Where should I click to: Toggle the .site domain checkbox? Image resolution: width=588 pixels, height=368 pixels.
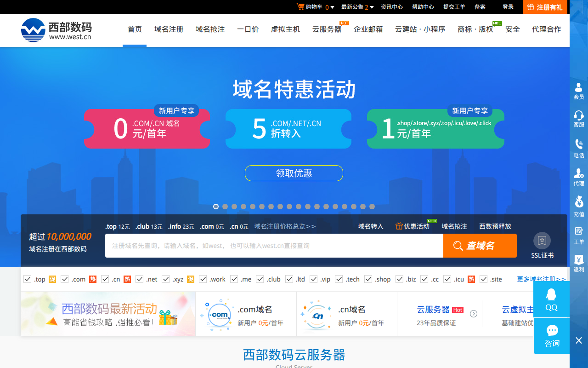tap(483, 279)
